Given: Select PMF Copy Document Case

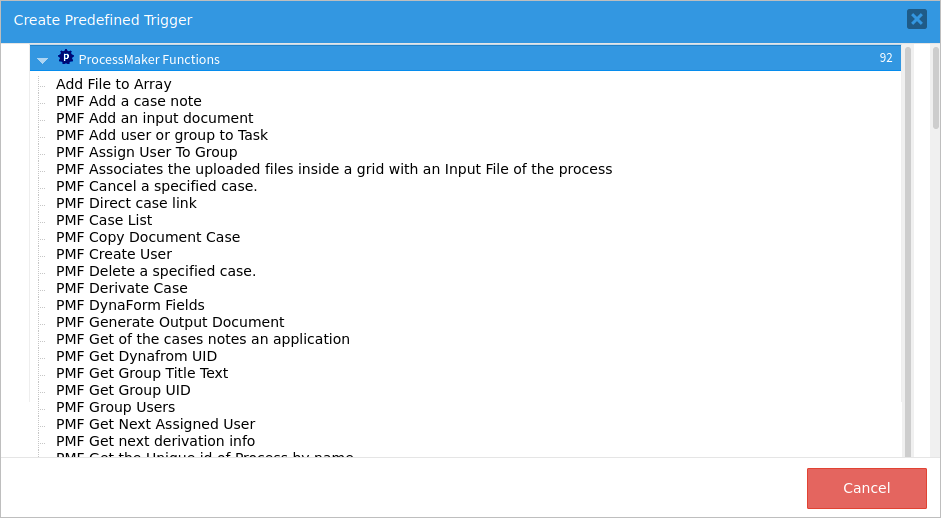Looking at the screenshot, I should (148, 237).
